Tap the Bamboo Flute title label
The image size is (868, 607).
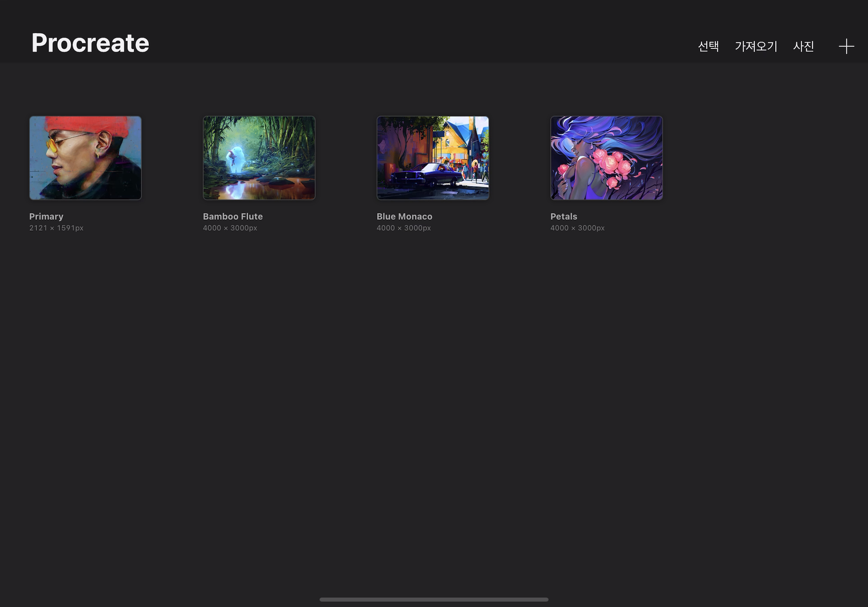[232, 216]
